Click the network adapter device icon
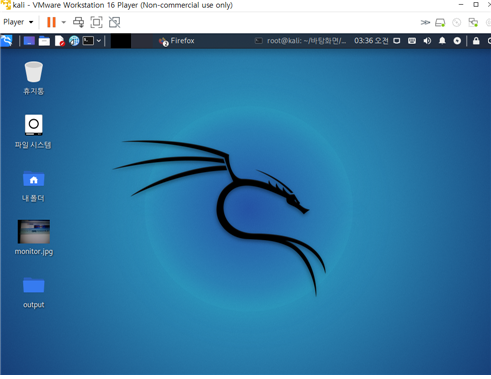491x379 pixels. click(x=473, y=23)
